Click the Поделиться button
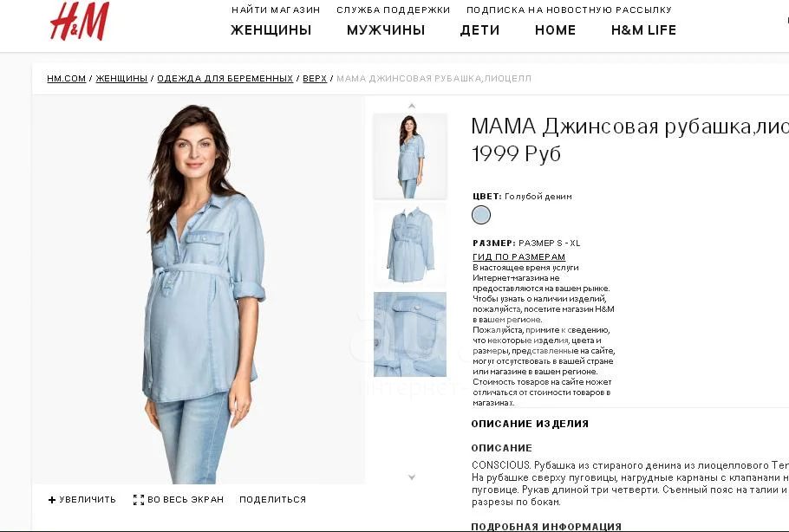The image size is (789, 532). (273, 500)
